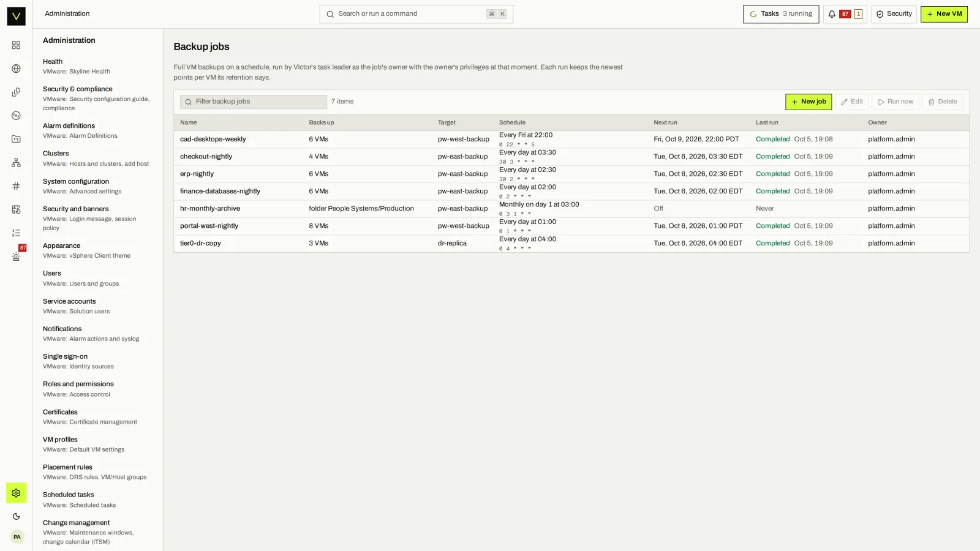Select the checkout-nightly job row
The image size is (980, 551).
coord(571,157)
